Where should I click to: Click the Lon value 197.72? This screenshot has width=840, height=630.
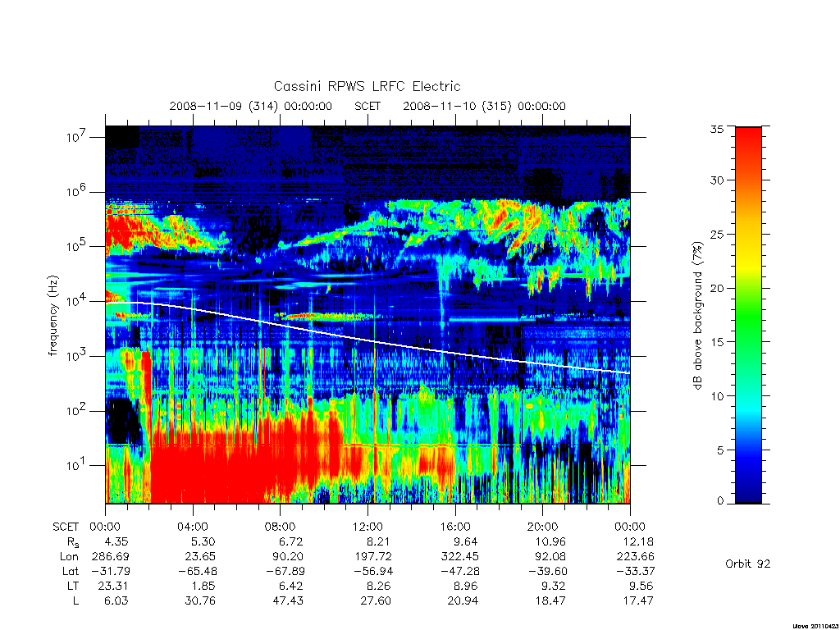pyautogui.click(x=373, y=557)
